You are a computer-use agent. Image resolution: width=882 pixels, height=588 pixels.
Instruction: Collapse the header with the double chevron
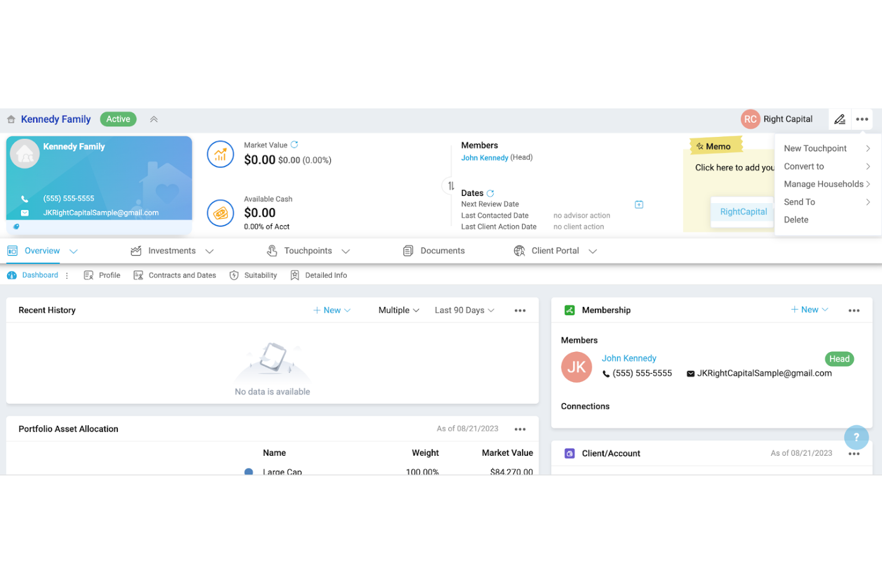[x=154, y=119]
